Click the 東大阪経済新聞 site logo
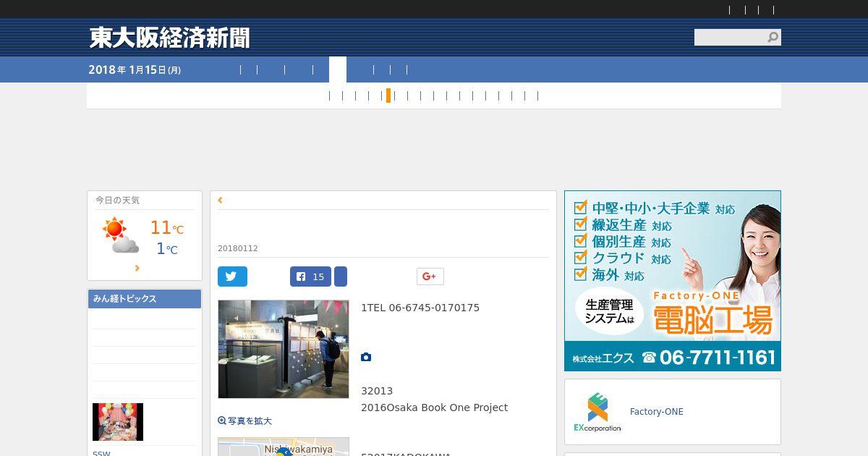 169,38
